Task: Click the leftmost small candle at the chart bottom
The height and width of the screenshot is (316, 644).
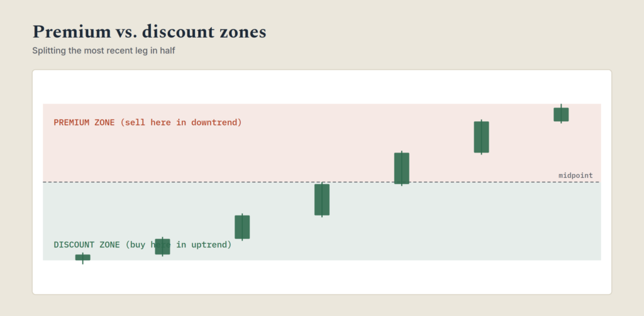Action: (82, 258)
